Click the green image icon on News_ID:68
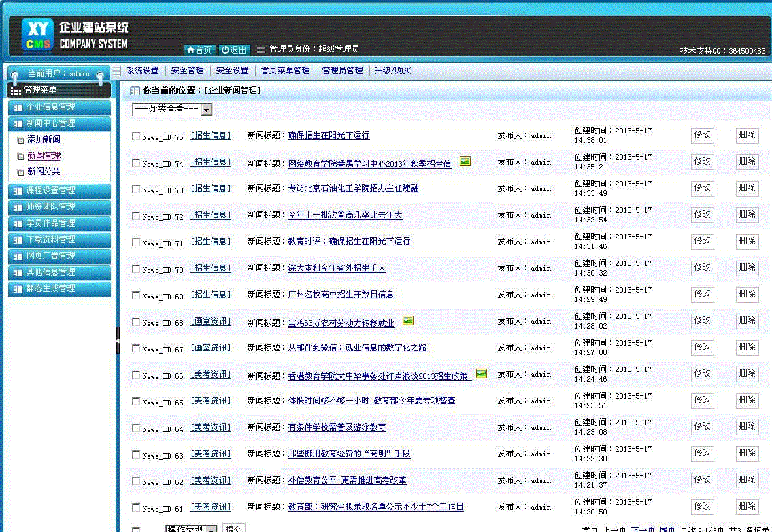772x532 pixels. pos(408,320)
